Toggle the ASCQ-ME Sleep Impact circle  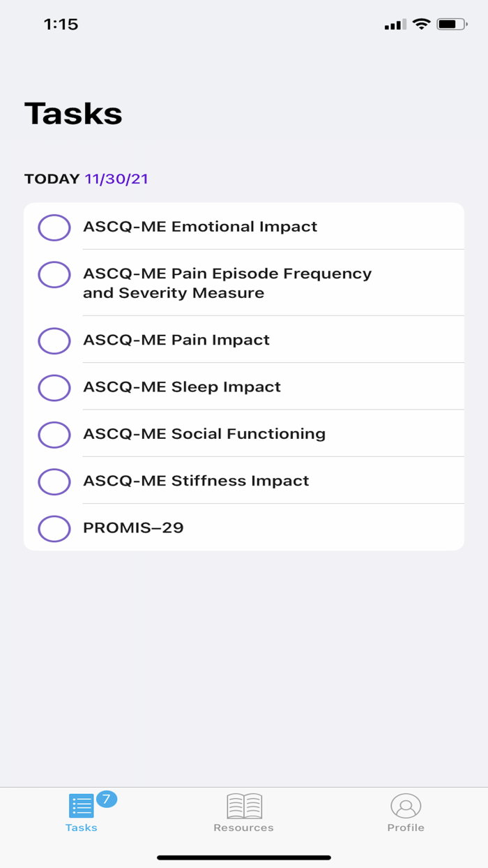(54, 388)
